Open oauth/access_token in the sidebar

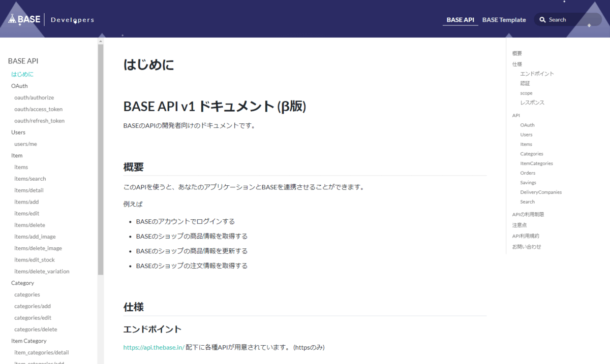[39, 109]
